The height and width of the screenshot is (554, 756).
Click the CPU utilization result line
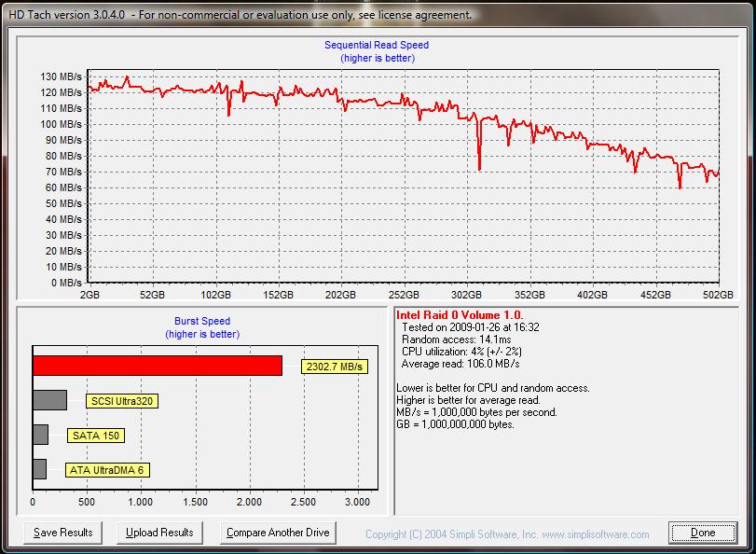click(460, 352)
